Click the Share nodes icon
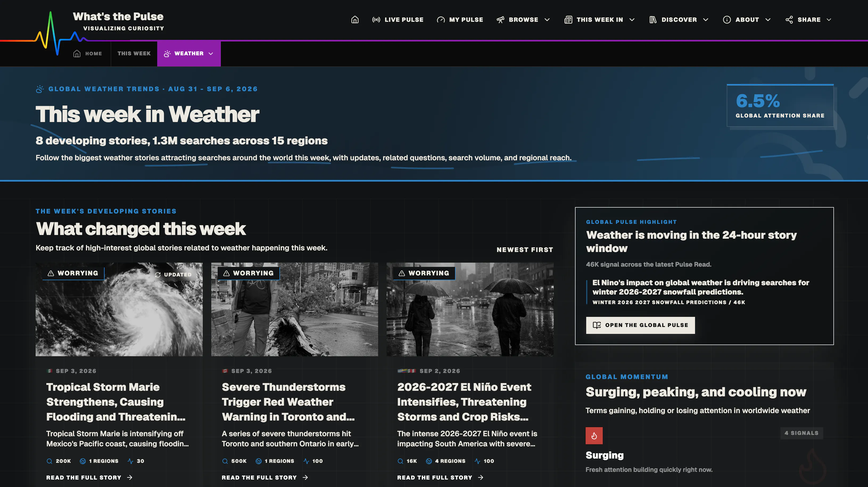 pos(789,19)
